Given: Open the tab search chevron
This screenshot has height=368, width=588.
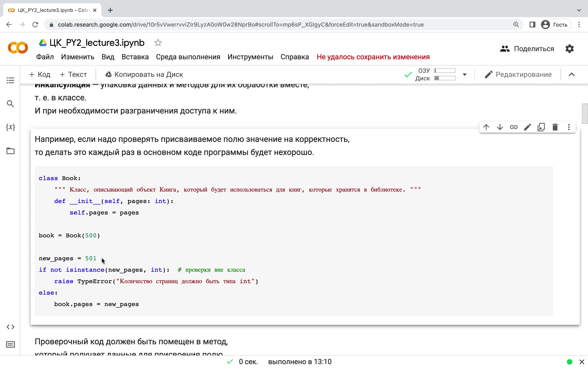Looking at the screenshot, I should coord(579,10).
